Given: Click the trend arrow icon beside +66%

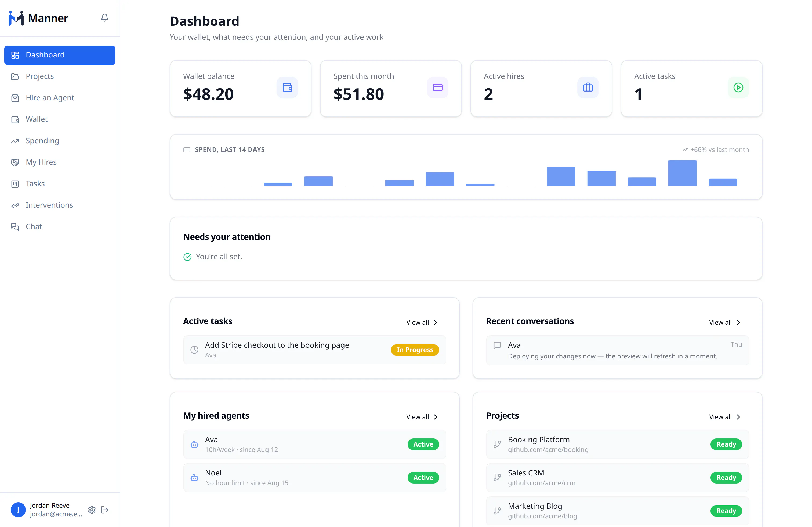Looking at the screenshot, I should point(685,150).
